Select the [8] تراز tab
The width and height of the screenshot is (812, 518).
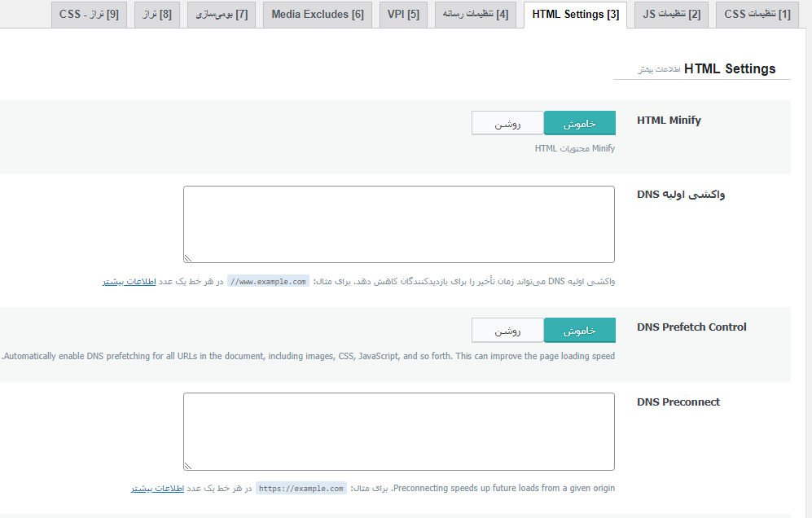156,15
